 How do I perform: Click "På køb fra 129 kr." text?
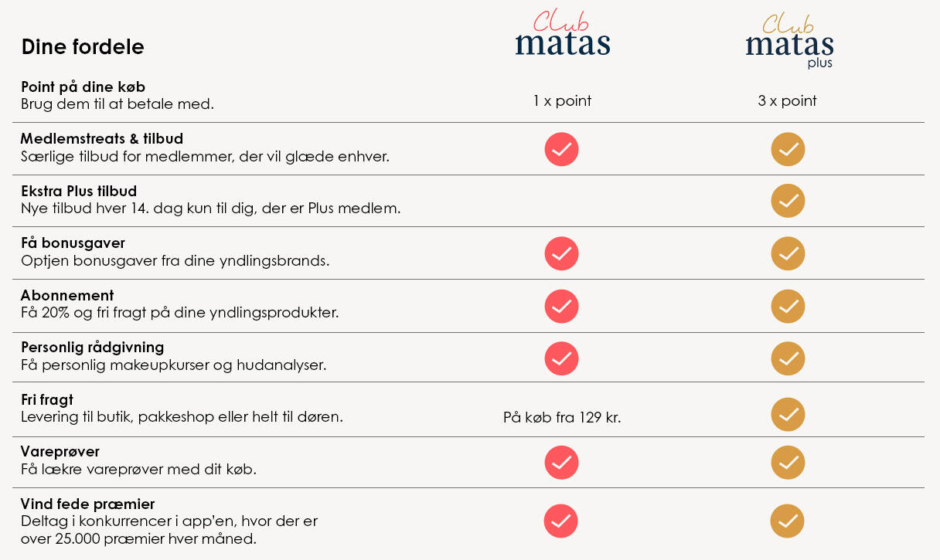(562, 418)
